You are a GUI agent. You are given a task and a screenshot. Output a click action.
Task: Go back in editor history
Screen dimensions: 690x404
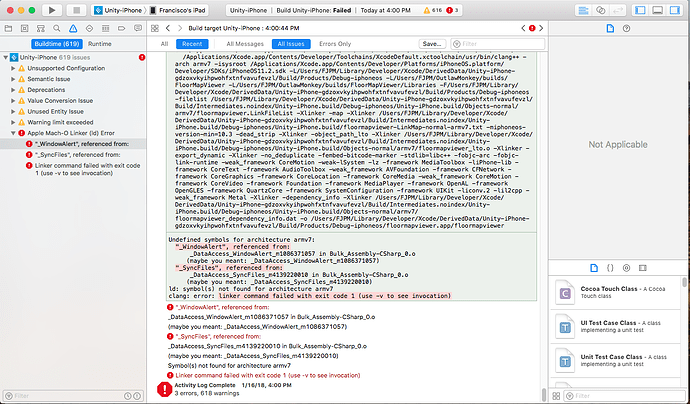pos(168,28)
